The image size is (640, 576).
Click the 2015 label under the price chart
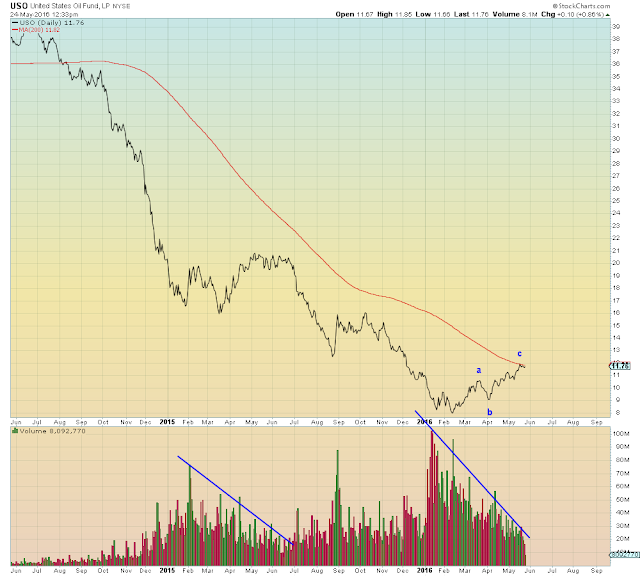point(167,422)
